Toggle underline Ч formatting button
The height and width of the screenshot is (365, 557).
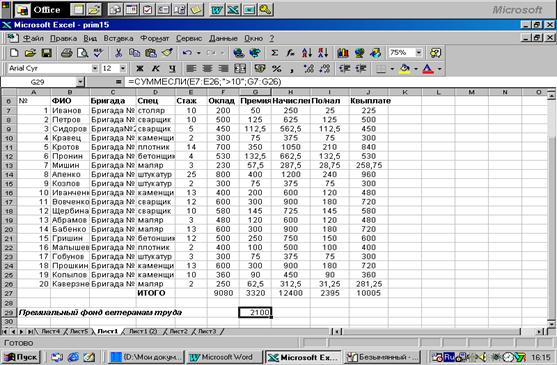[172, 69]
